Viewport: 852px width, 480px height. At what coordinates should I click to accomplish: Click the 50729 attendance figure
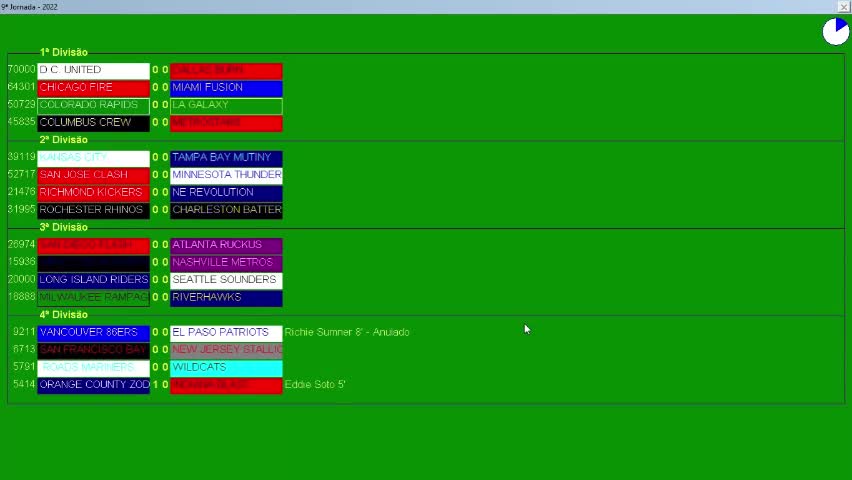pos(22,104)
